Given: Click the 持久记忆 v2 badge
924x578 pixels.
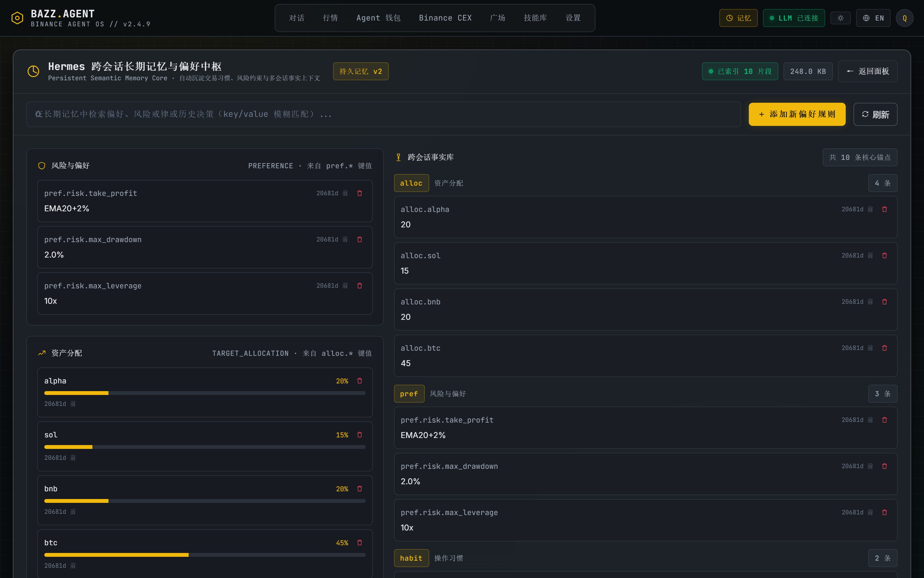Looking at the screenshot, I should coord(361,71).
